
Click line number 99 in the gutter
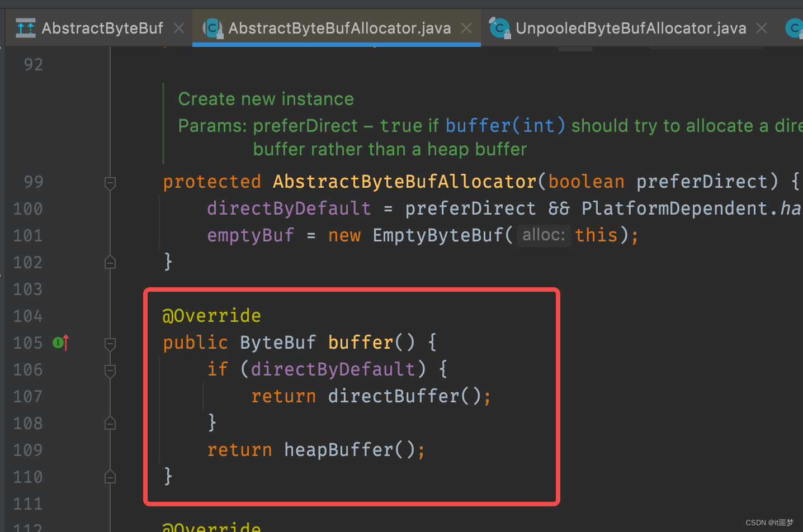click(x=34, y=182)
